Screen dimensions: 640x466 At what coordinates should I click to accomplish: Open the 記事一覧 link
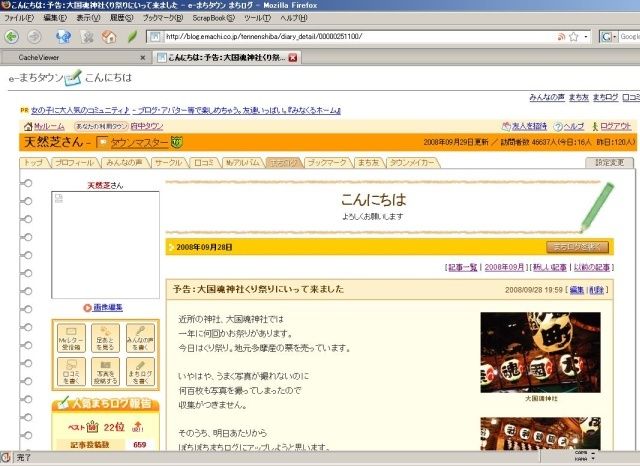(x=461, y=268)
